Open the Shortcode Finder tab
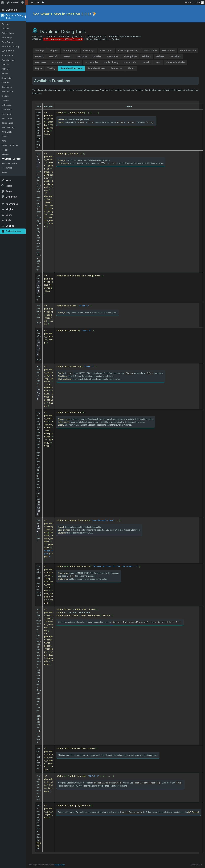205x868 pixels. point(175,62)
